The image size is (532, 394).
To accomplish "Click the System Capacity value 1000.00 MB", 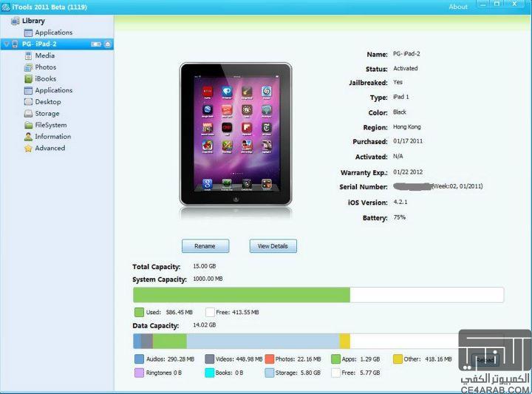I will point(208,279).
